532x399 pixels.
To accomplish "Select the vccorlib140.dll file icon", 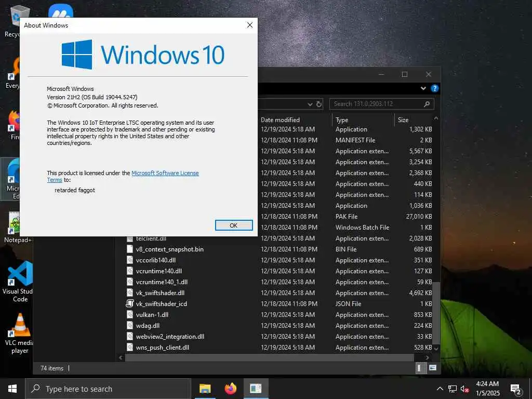I will tap(129, 260).
